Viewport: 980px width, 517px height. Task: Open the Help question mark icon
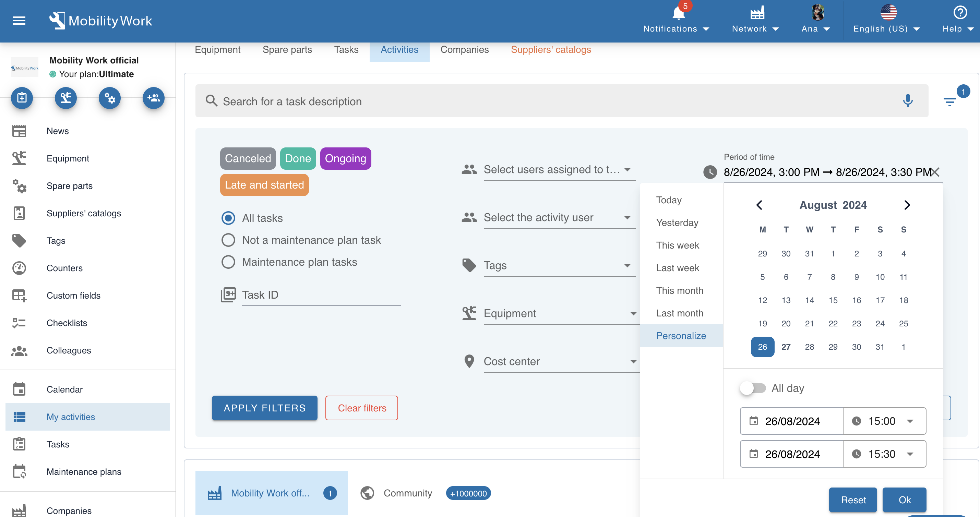pyautogui.click(x=960, y=13)
